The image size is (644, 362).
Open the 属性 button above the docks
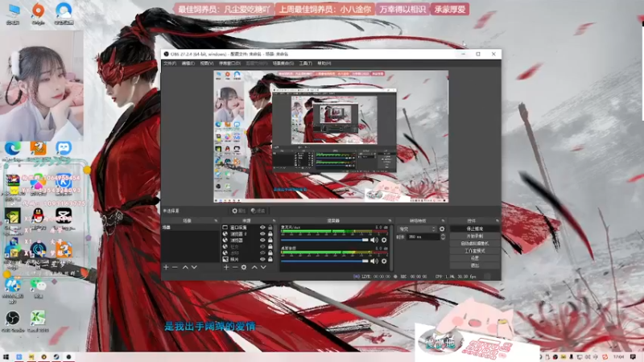[x=238, y=211]
